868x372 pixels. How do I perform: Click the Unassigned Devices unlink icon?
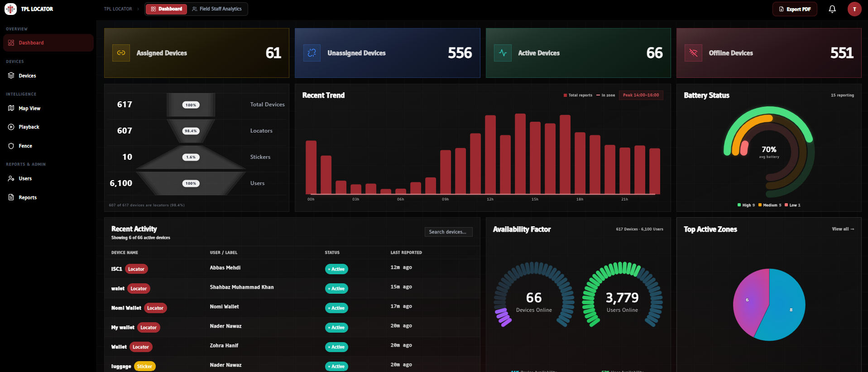click(x=312, y=53)
